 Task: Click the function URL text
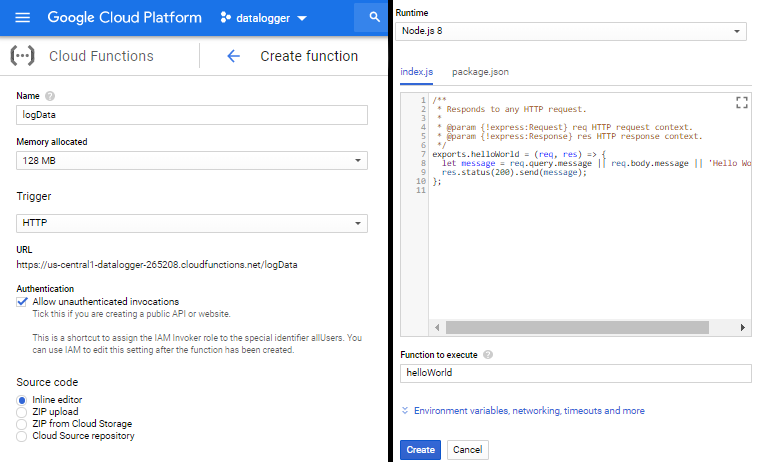pyautogui.click(x=157, y=265)
